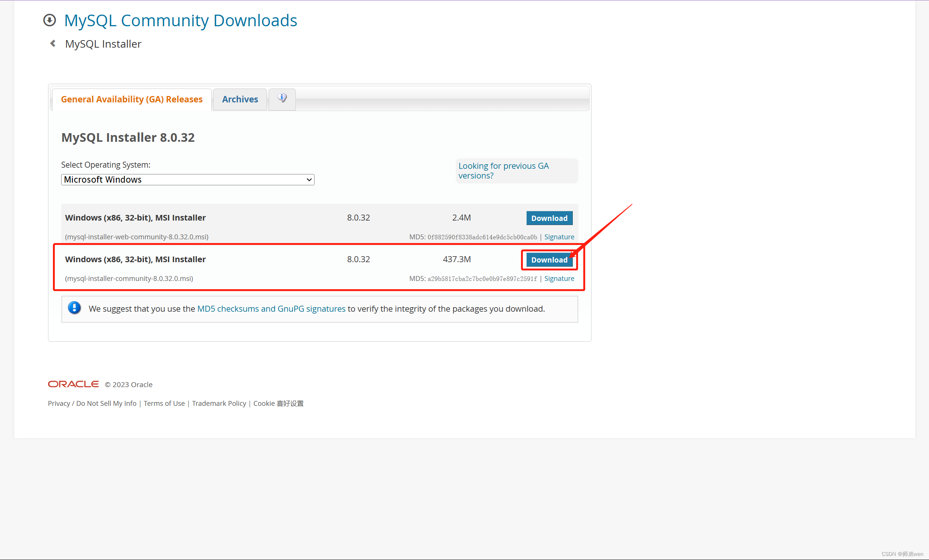Click the Privacy link in the footer
This screenshot has height=560, width=929.
tap(57, 403)
